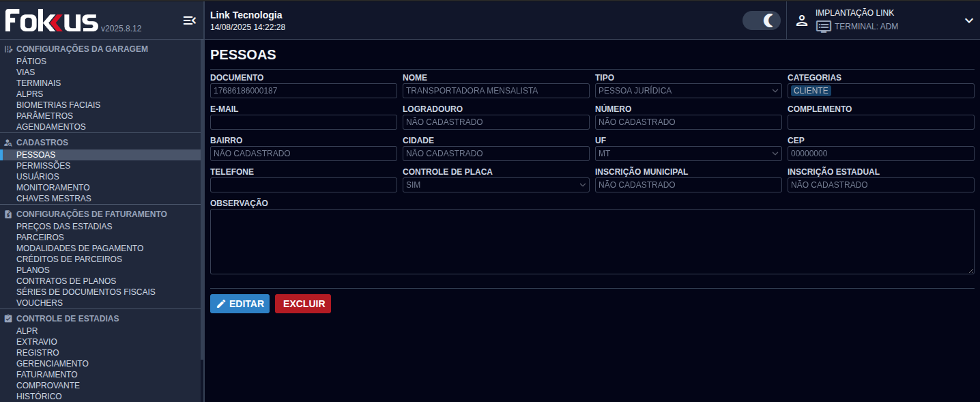
Task: Collapse the sidebar with the menu icon
Action: (x=189, y=20)
